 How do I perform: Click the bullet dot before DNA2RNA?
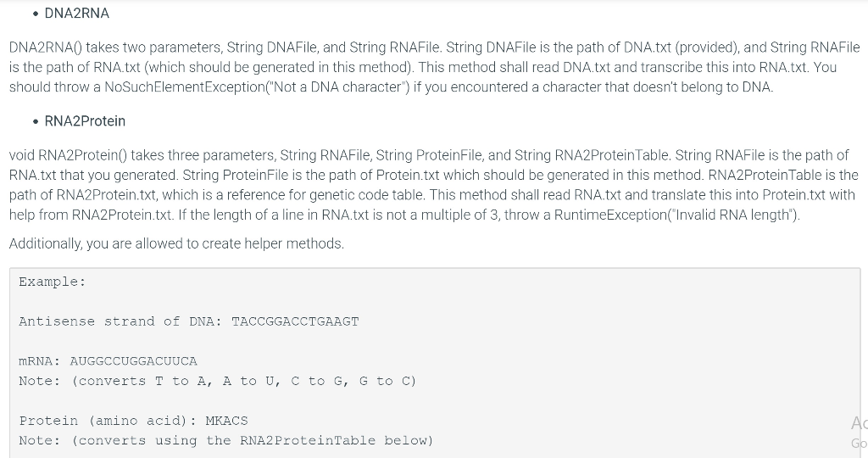coord(36,14)
